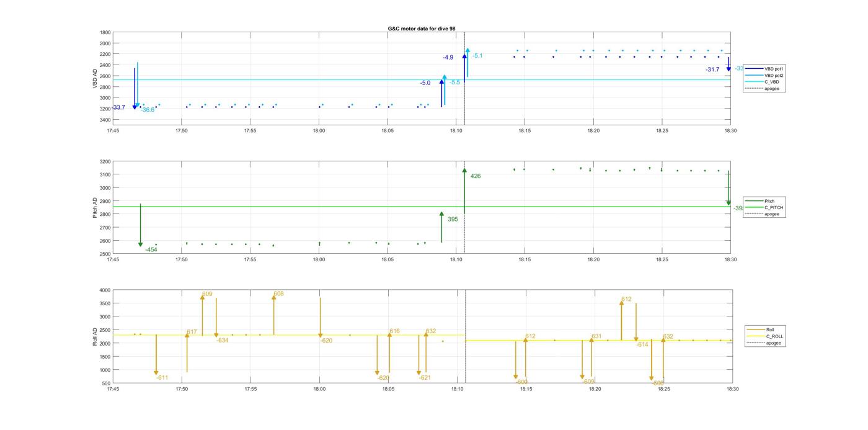The width and height of the screenshot is (868, 430).
Task: Click the '-33.7' VBD annotation
Action: coord(118,107)
